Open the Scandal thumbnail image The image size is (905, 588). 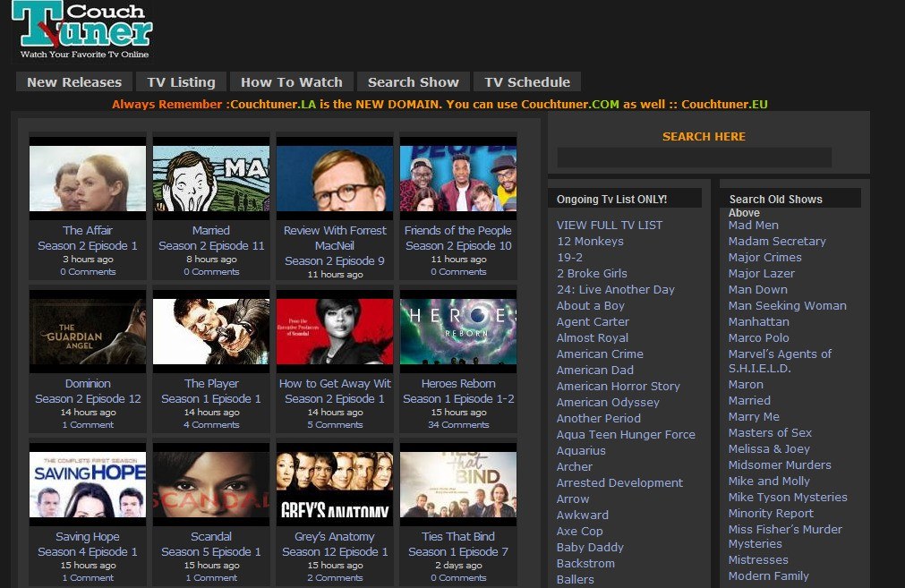pos(211,484)
